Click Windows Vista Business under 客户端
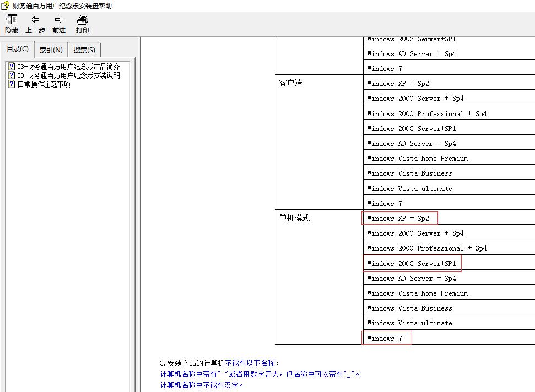 click(x=409, y=173)
